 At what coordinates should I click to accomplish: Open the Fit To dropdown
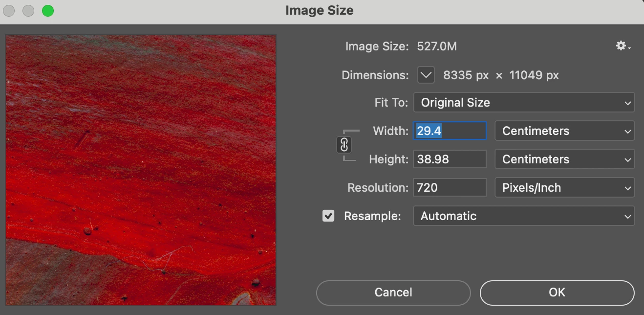coord(524,103)
